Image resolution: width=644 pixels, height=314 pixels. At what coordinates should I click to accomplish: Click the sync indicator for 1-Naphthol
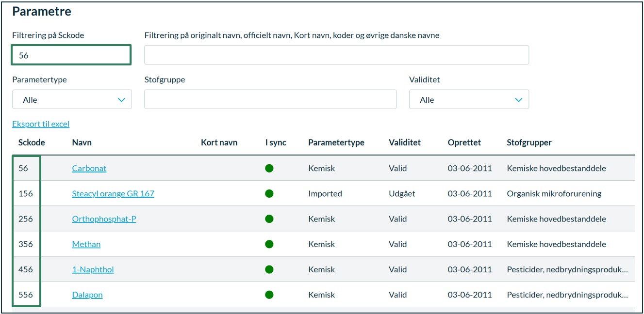(x=269, y=269)
